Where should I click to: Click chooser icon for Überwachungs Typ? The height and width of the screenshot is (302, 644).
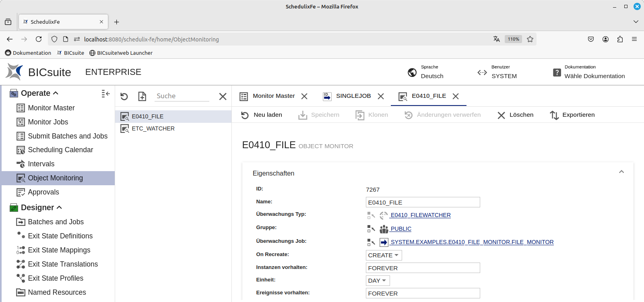(371, 215)
